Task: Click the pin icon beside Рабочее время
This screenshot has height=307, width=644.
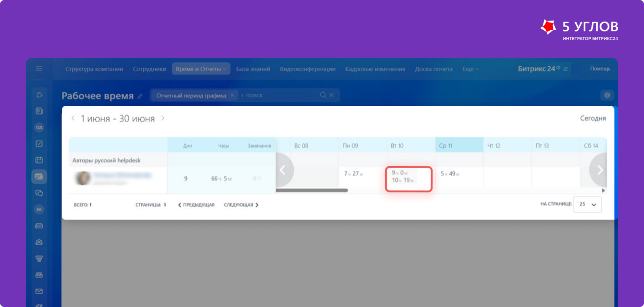Action: pos(140,96)
